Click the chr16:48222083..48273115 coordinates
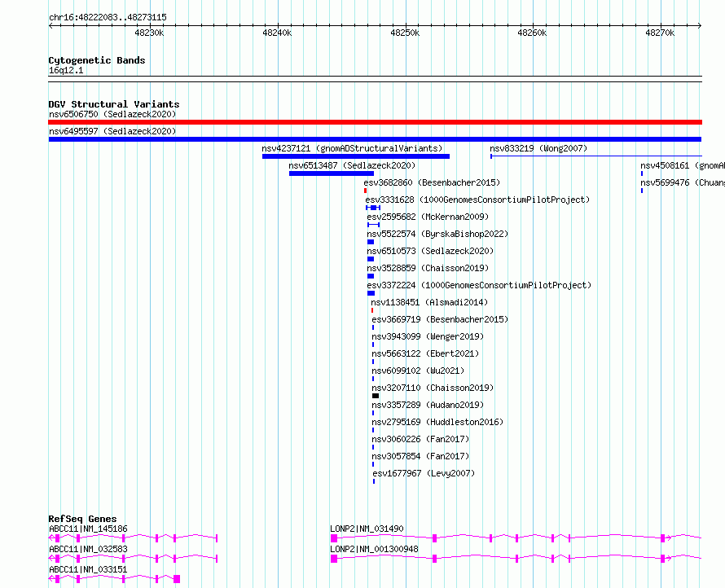The width and height of the screenshot is (725, 588). click(108, 18)
